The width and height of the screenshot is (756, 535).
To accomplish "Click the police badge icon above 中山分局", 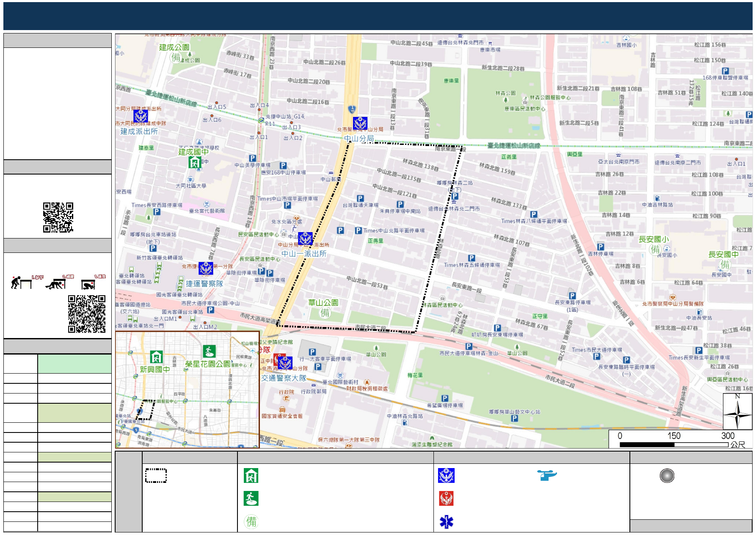I will (360, 123).
